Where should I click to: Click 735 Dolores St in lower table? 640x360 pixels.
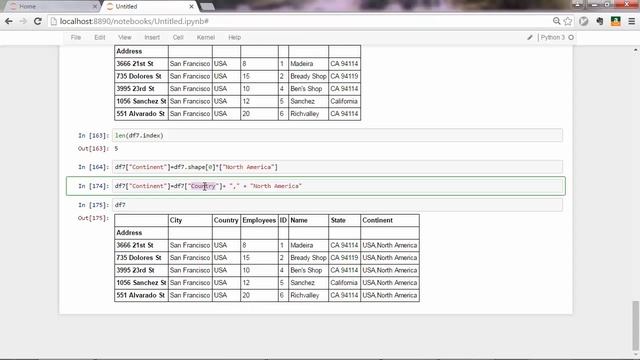pos(139,258)
